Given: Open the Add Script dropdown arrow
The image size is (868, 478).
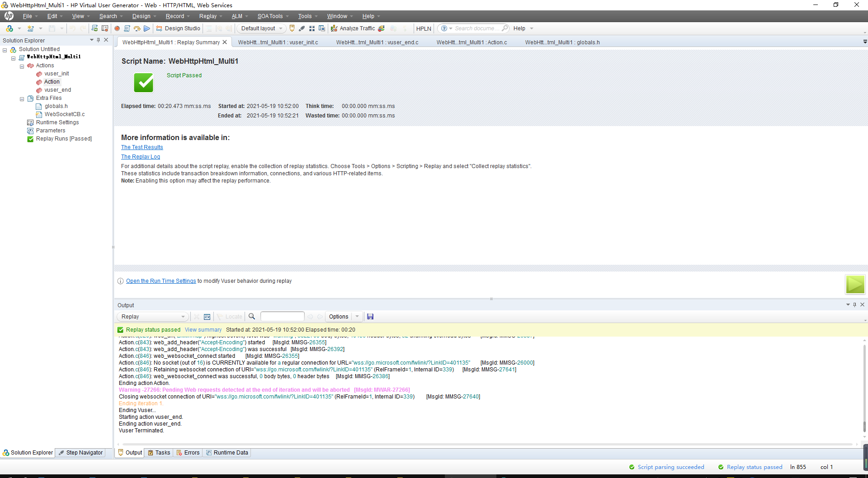Looking at the screenshot, I should click(x=19, y=28).
